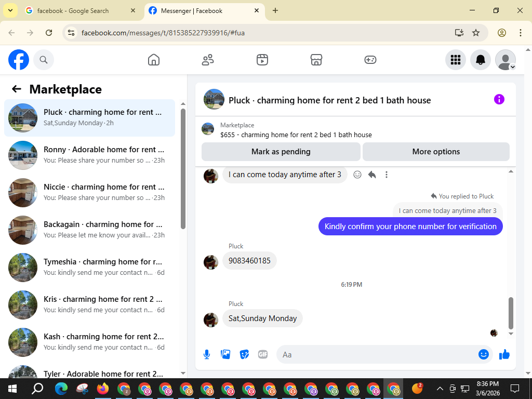Click the conversation list scrollbar
This screenshot has height=399, width=532.
point(183,169)
